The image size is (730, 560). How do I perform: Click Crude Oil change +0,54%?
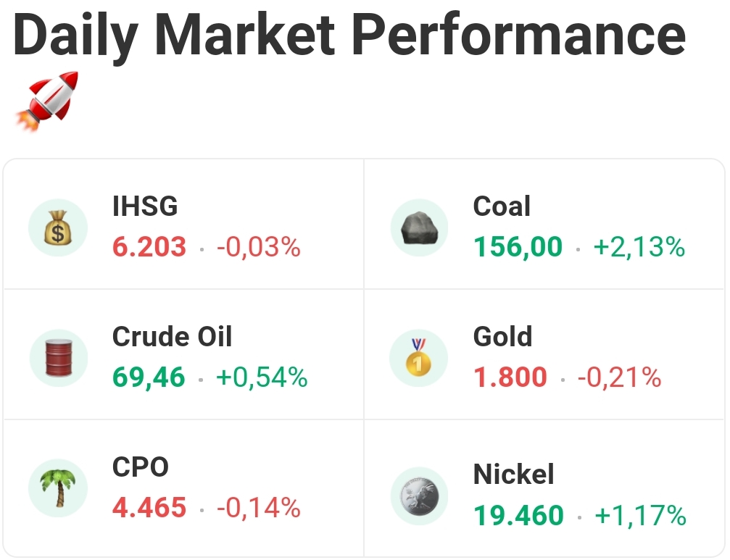click(x=262, y=377)
